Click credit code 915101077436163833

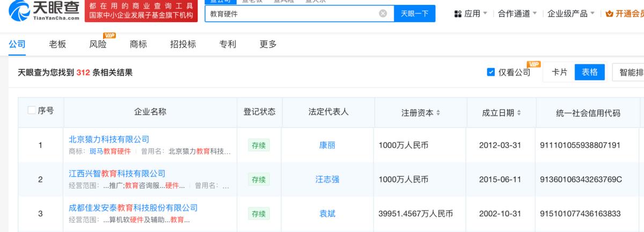click(581, 213)
